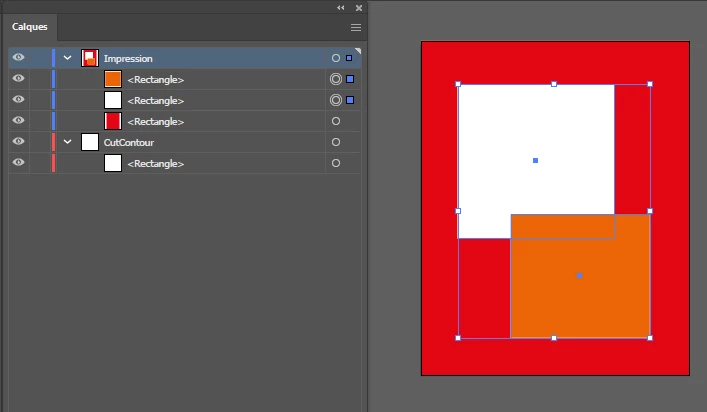This screenshot has width=707, height=412.
Task: Toggle lock column for the Impression layer
Action: pyautogui.click(x=40, y=58)
